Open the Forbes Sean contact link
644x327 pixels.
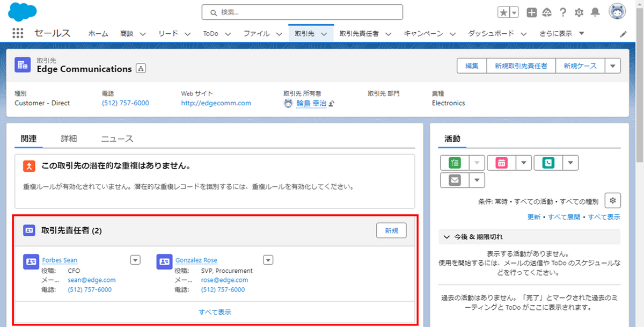point(60,260)
